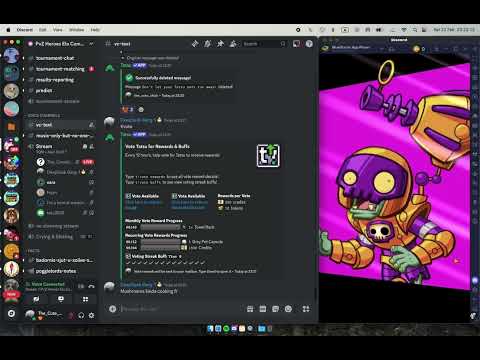Open Finder from the Dock
Image resolution: width=480 pixels, height=360 pixels.
(x=210, y=329)
